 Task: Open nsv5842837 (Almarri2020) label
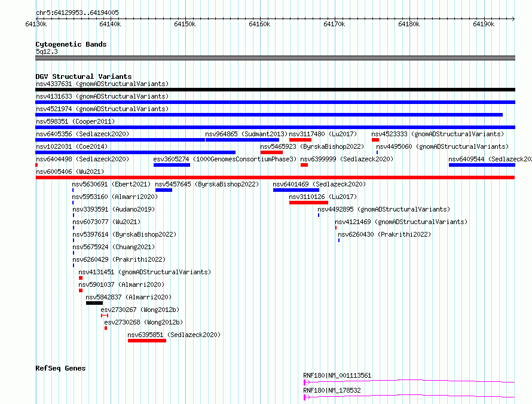point(129,297)
